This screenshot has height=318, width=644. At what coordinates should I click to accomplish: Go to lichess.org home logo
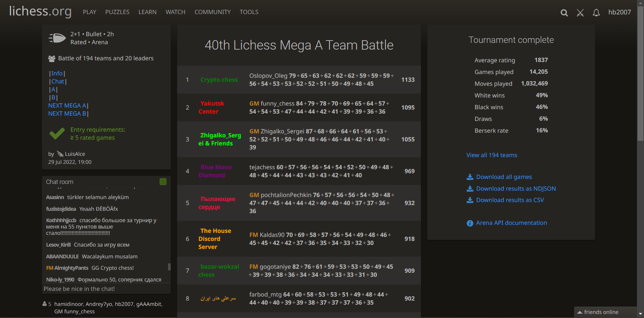point(40,11)
